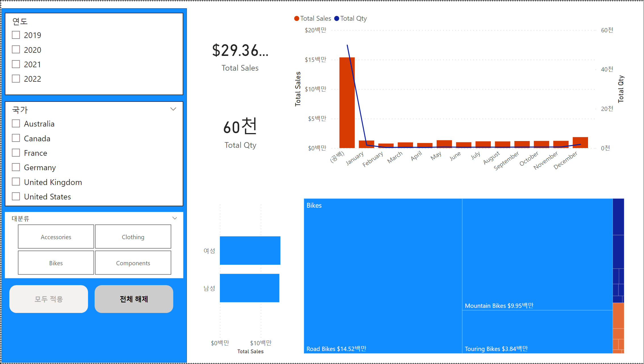Viewport: 644px width, 364px height.
Task: Toggle the 2022 year checkbox
Action: pyautogui.click(x=16, y=79)
